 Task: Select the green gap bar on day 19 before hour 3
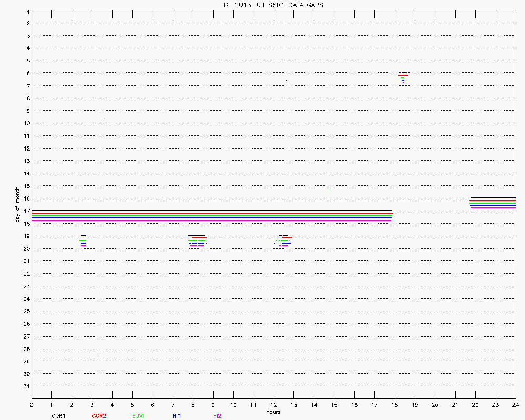(x=82, y=240)
